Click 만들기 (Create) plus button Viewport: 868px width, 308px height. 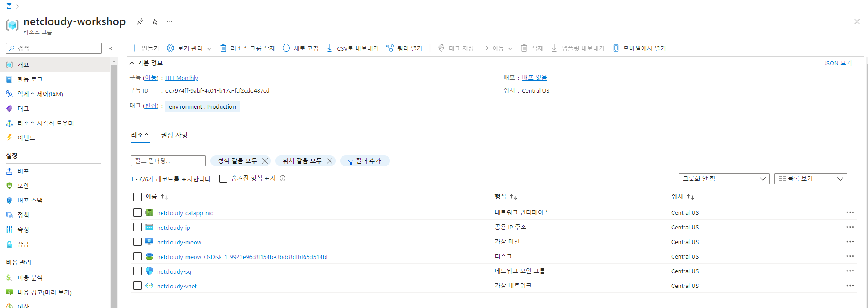click(145, 48)
